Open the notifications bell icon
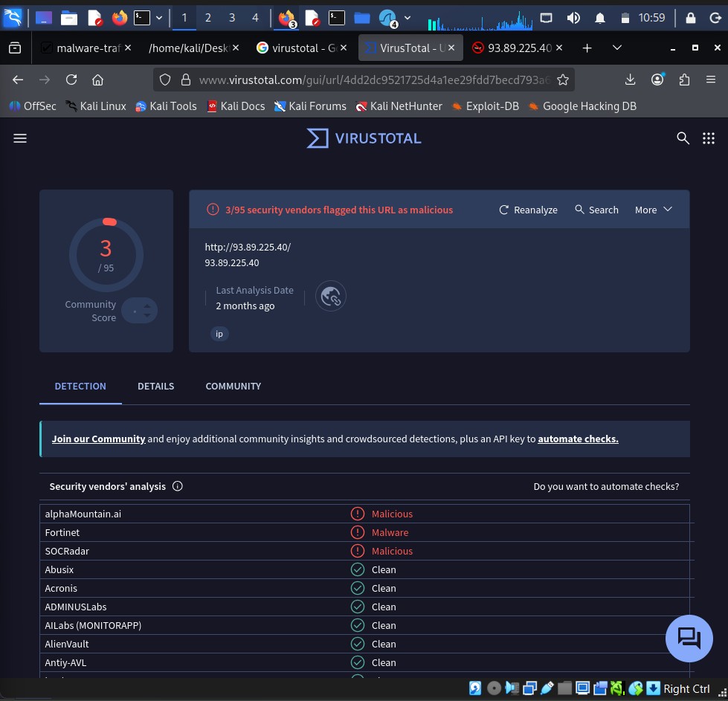 tap(600, 18)
